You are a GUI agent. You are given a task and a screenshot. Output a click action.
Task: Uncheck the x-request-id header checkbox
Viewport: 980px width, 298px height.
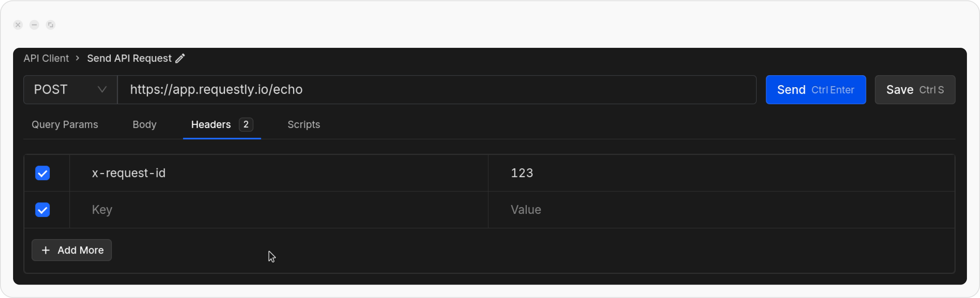[x=42, y=173]
